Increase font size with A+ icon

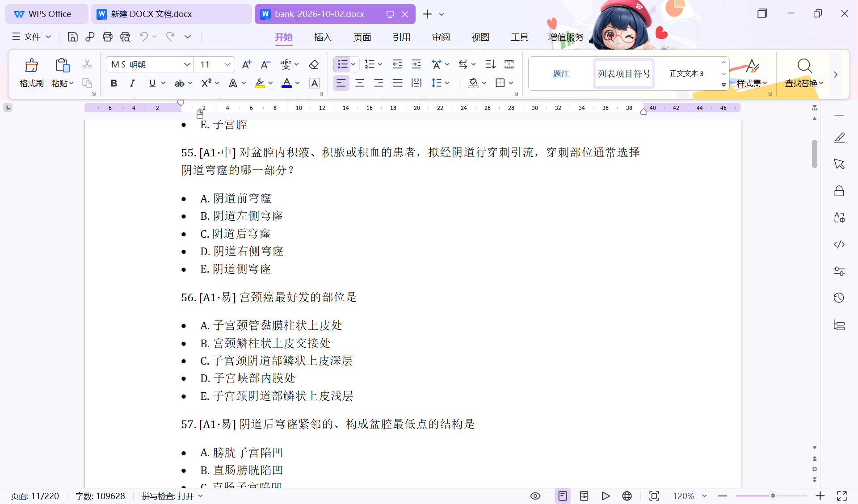click(247, 64)
